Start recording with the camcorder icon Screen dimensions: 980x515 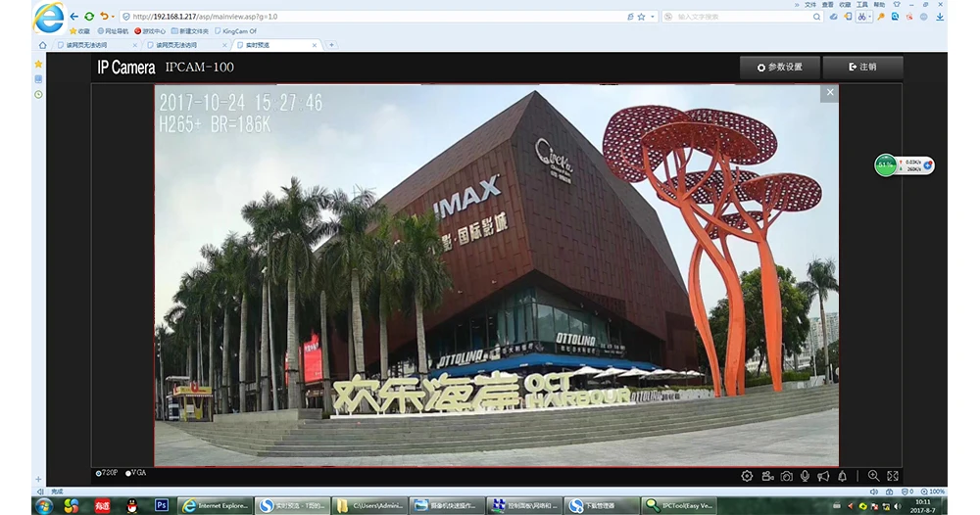[767, 476]
